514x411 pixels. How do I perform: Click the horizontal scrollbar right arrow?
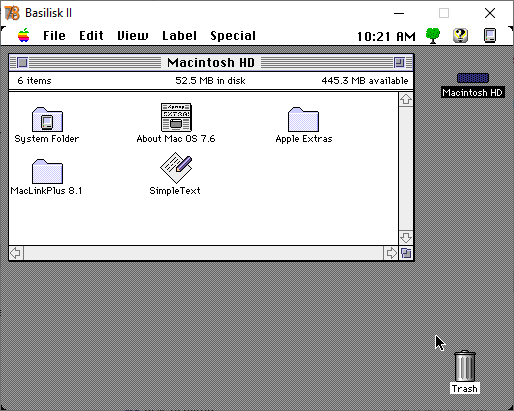coord(391,253)
